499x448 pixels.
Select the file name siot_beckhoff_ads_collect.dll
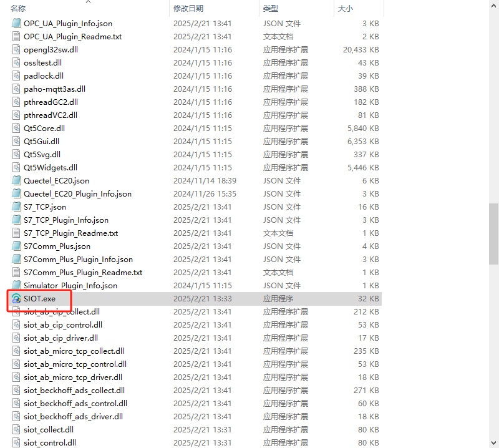click(74, 390)
